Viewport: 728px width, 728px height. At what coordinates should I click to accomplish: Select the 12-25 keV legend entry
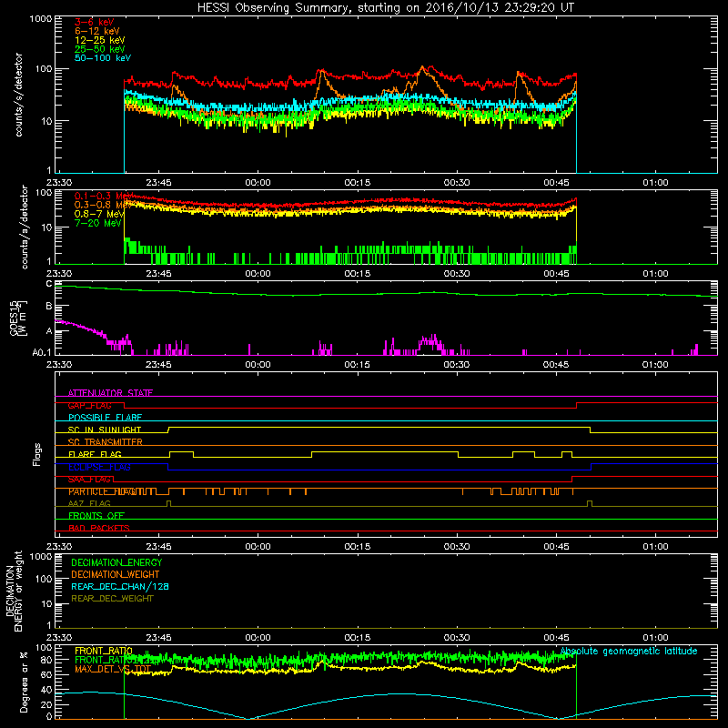pyautogui.click(x=100, y=40)
